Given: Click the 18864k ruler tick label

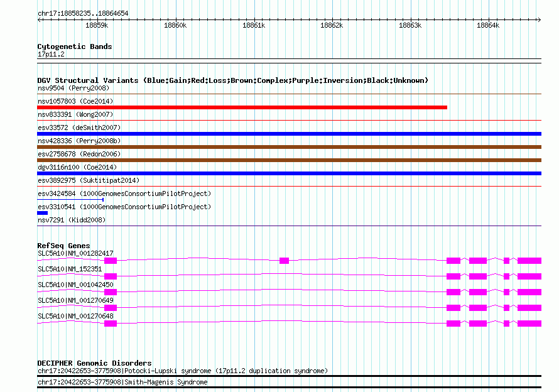Looking at the screenshot, I should point(488,25).
